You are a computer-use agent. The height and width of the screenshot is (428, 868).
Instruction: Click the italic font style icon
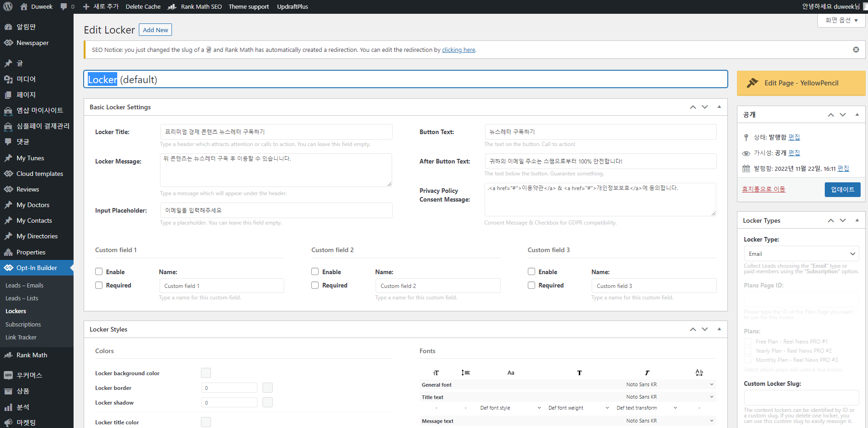click(647, 373)
